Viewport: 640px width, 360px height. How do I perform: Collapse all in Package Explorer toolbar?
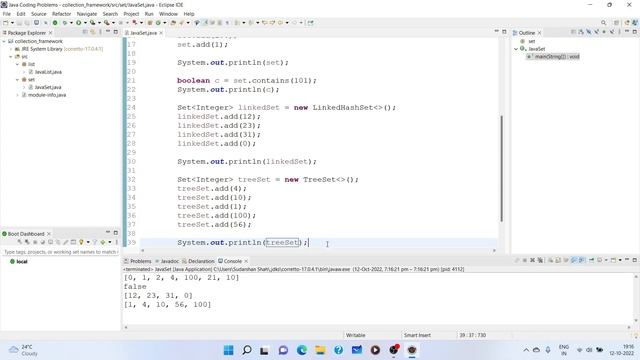85,32
